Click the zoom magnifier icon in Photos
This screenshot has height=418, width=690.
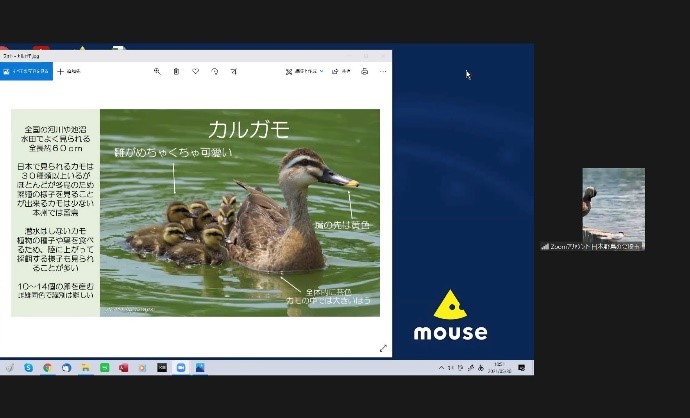coord(157,71)
